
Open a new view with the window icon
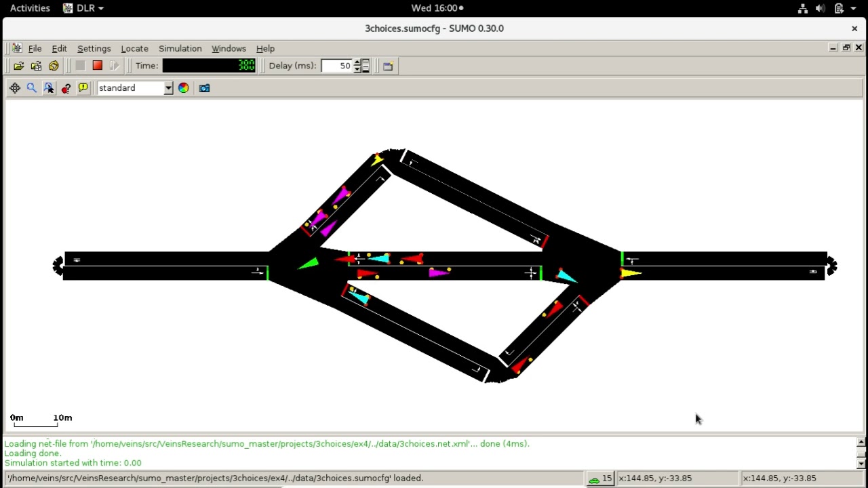click(388, 66)
